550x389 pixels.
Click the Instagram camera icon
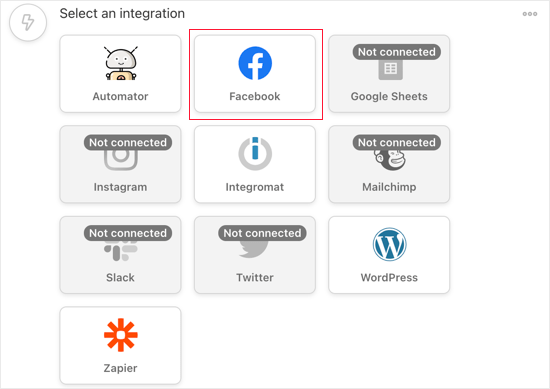(x=121, y=160)
